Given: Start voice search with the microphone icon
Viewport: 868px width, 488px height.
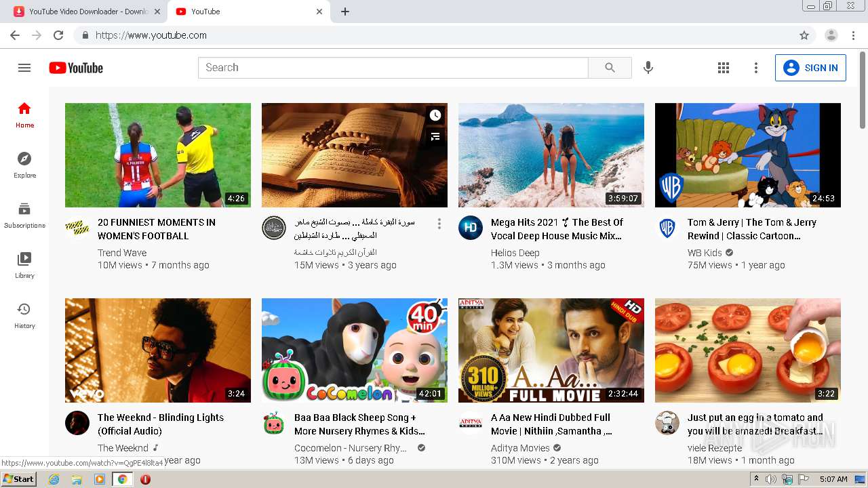Looking at the screenshot, I should point(648,68).
